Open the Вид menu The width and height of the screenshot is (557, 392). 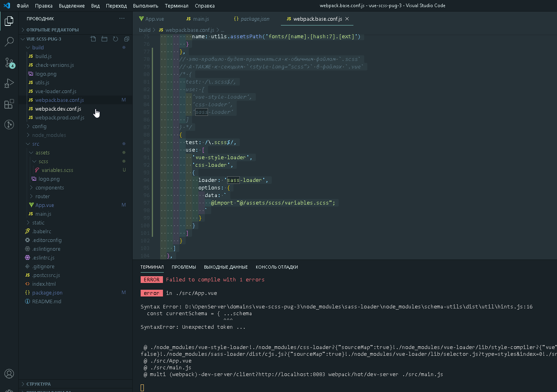click(x=95, y=6)
